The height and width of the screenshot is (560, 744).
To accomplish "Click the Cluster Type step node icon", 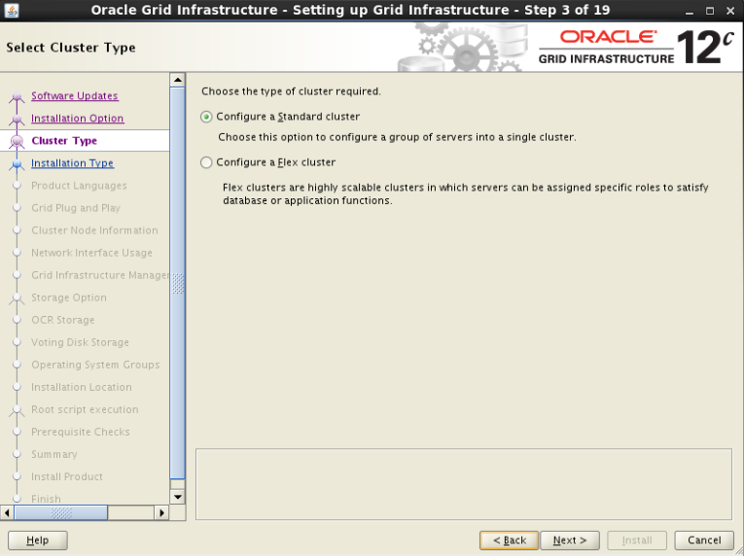I will [18, 141].
